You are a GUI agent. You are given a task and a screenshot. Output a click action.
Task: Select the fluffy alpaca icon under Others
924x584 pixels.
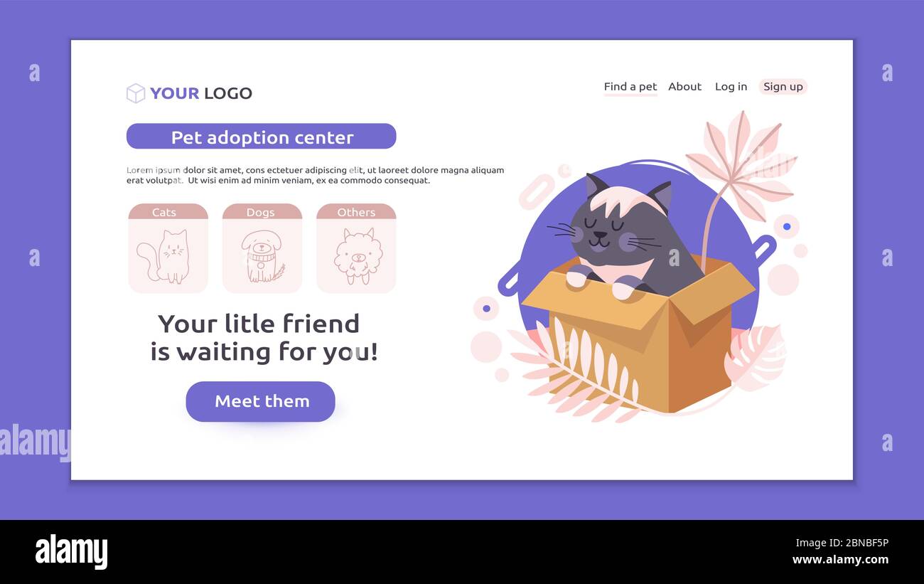pos(358,256)
